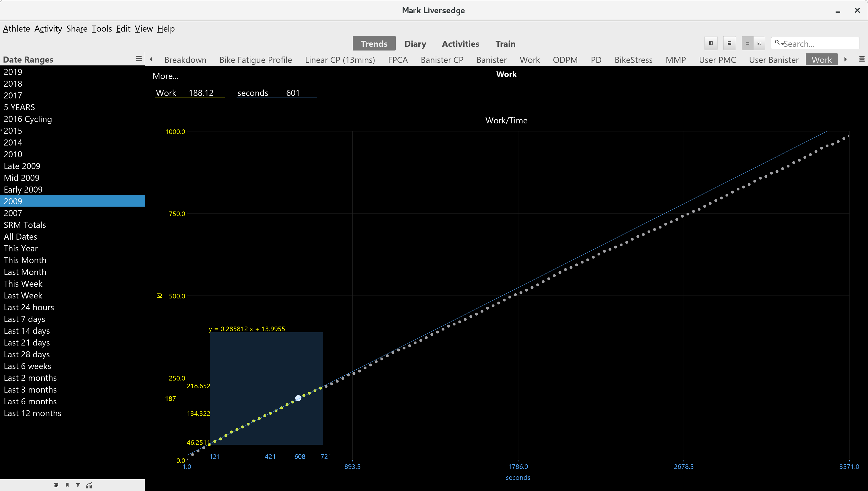The image size is (868, 491).
Task: Toggle the left sidebar visibility button
Action: [x=711, y=43]
